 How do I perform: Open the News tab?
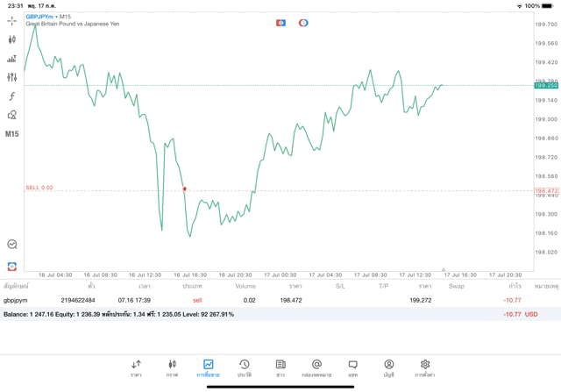280,367
